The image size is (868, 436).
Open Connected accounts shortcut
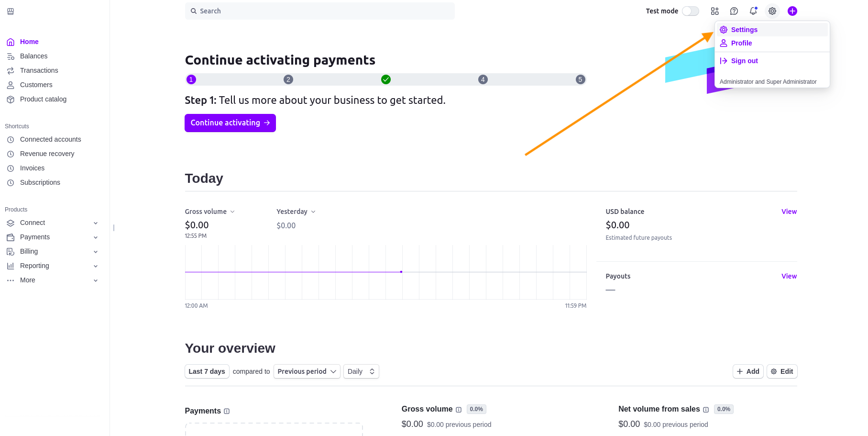50,139
